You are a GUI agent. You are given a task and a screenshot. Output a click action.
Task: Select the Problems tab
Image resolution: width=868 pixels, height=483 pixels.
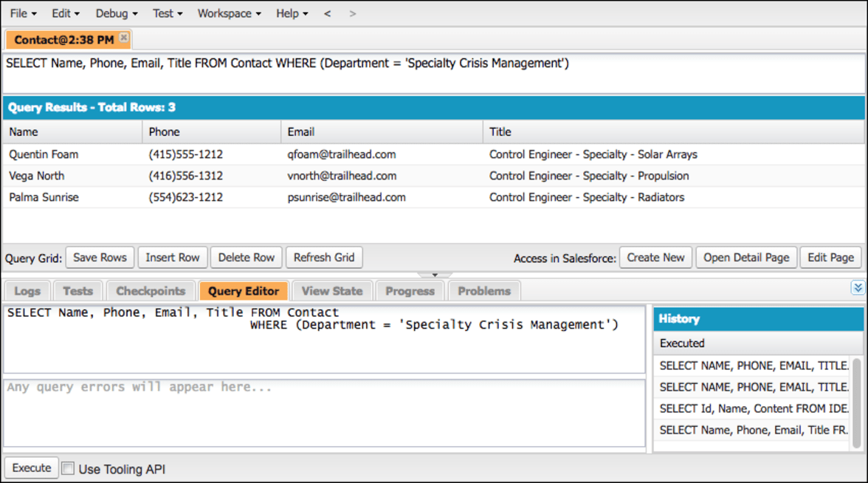click(x=484, y=291)
